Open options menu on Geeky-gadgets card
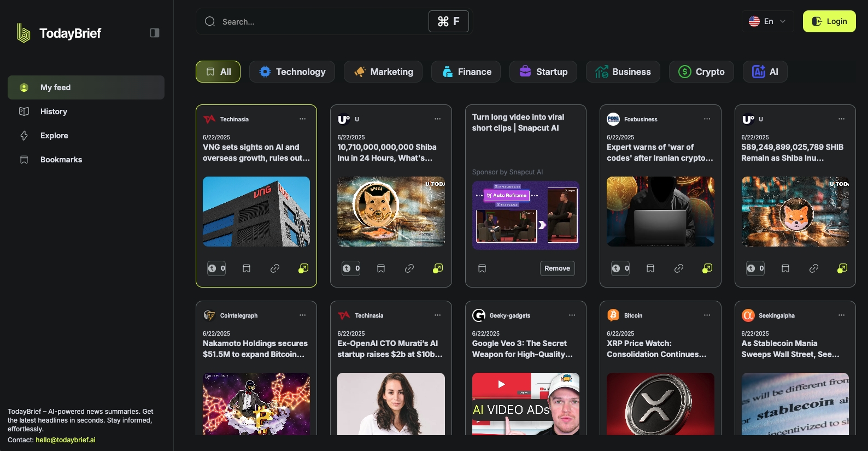The height and width of the screenshot is (451, 868). pyautogui.click(x=572, y=315)
